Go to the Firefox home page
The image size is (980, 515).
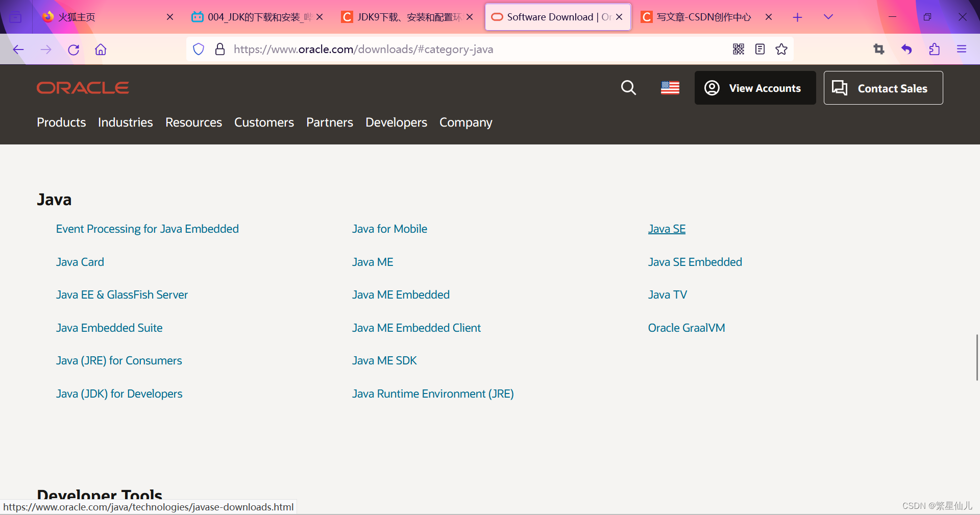[x=101, y=50]
